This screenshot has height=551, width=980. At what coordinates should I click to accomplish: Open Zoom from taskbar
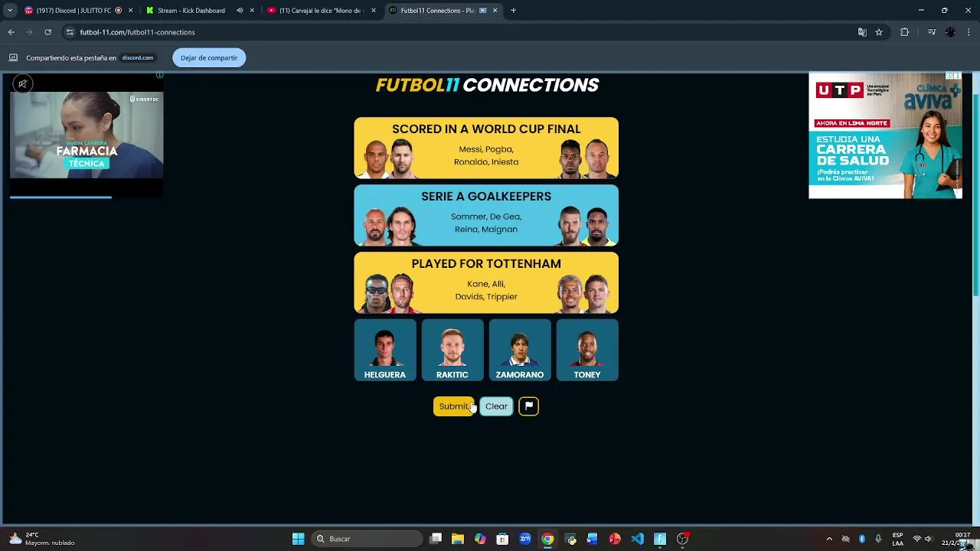point(525,539)
